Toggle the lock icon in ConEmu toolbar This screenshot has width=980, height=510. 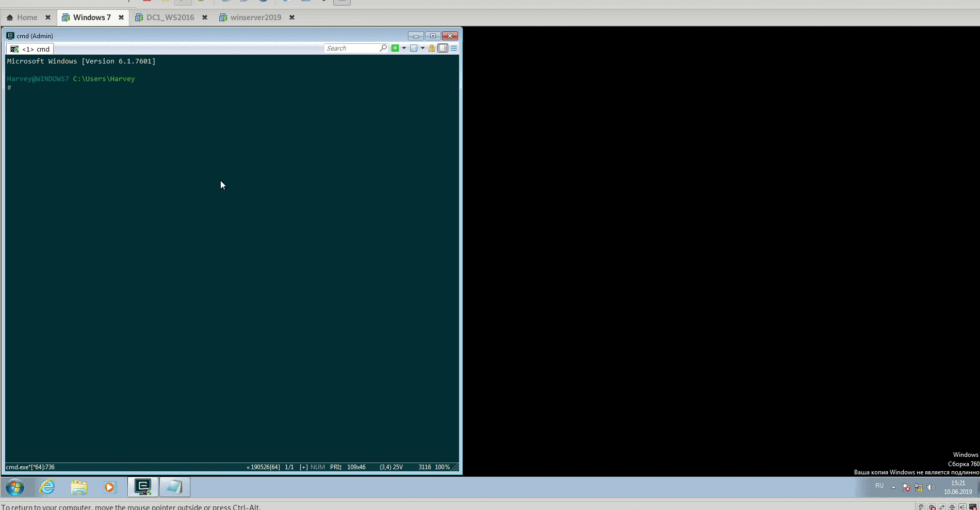coord(432,48)
